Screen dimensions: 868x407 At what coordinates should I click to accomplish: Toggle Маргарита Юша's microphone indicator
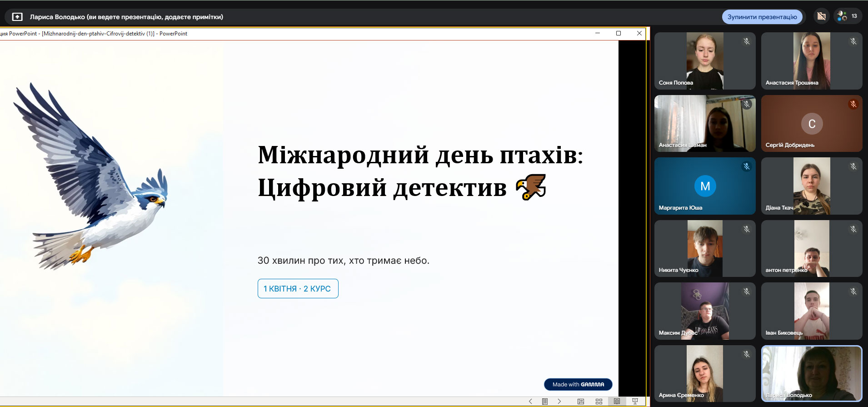pos(746,166)
